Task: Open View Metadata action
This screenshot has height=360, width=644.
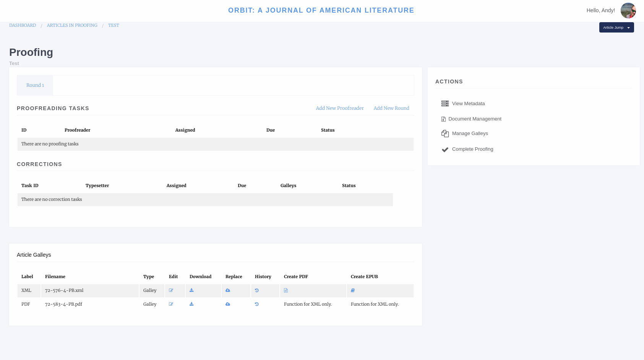Action: (x=468, y=104)
